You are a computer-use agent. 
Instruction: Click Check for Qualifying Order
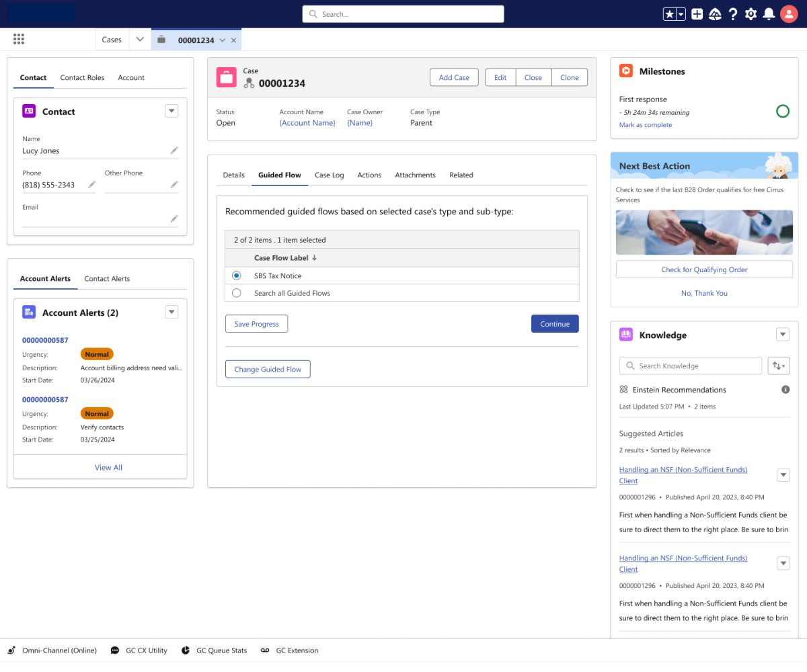704,269
